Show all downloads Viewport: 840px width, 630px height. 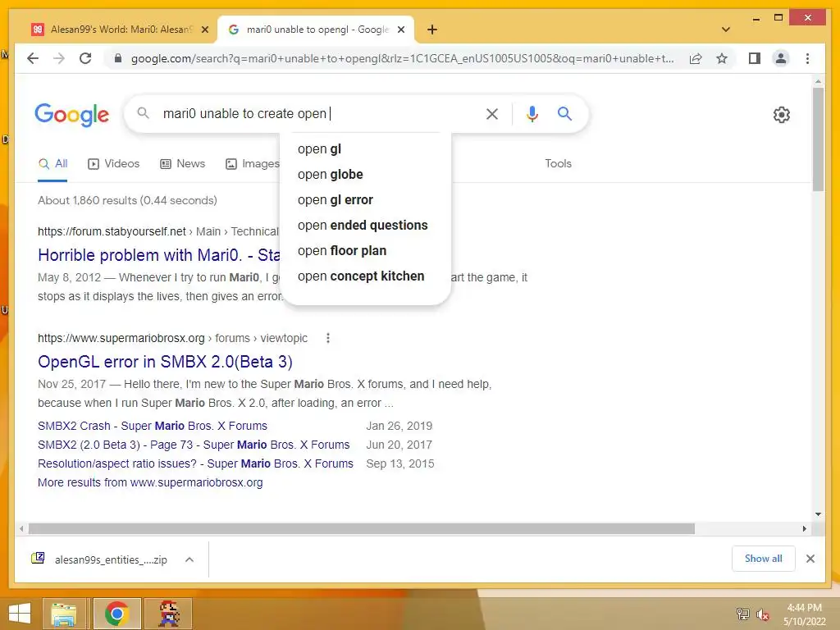(764, 559)
